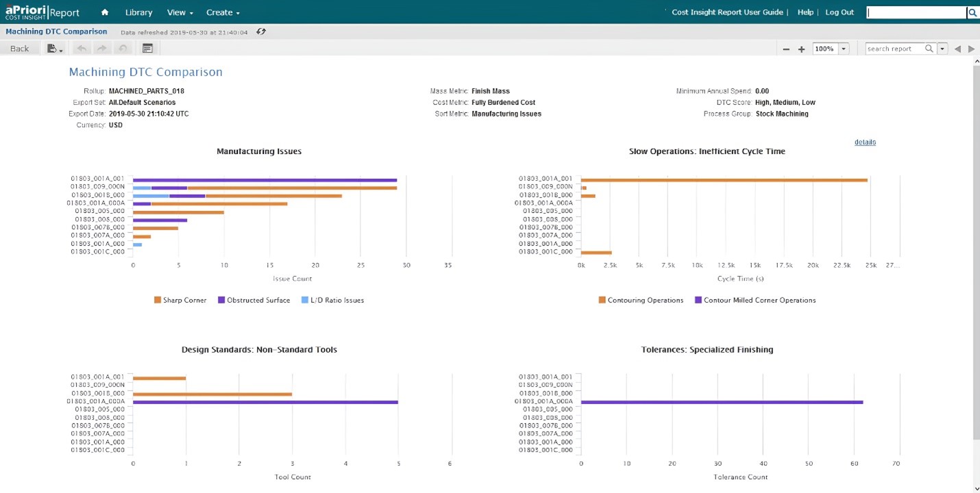Expand the Create menu
Screen dimensions: 980x493
[x=223, y=12]
